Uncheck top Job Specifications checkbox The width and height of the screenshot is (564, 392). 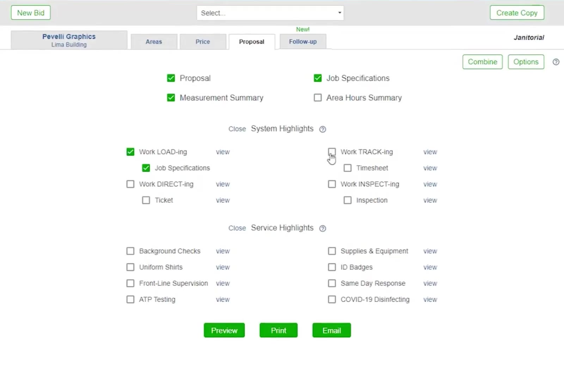coord(318,78)
